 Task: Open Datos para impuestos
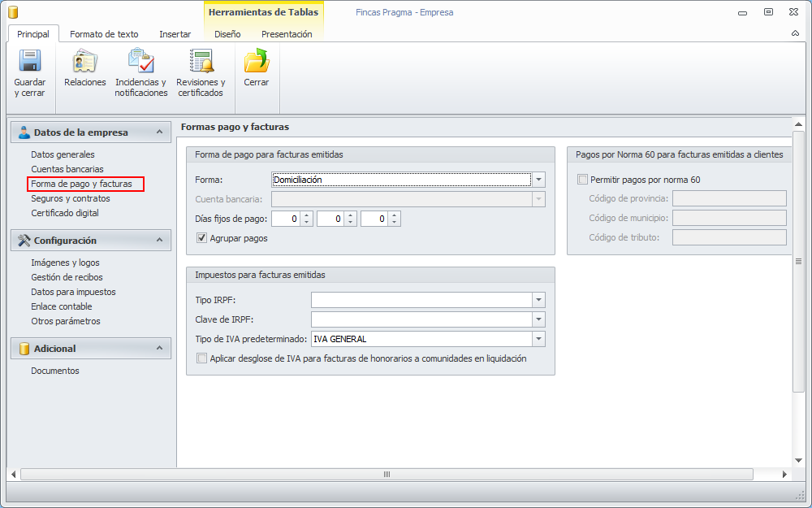pos(74,292)
